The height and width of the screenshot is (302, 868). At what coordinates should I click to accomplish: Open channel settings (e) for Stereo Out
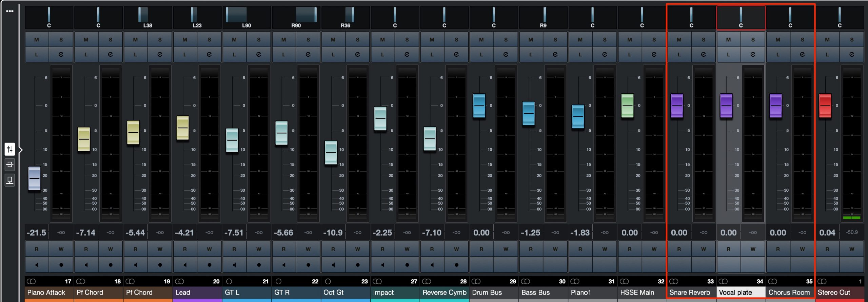[851, 54]
